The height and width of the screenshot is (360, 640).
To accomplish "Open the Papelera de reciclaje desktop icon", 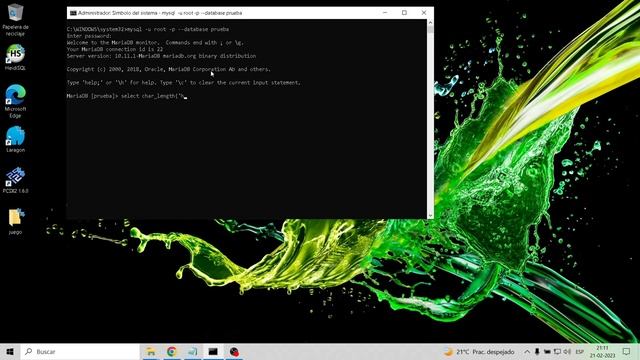I will [15, 19].
